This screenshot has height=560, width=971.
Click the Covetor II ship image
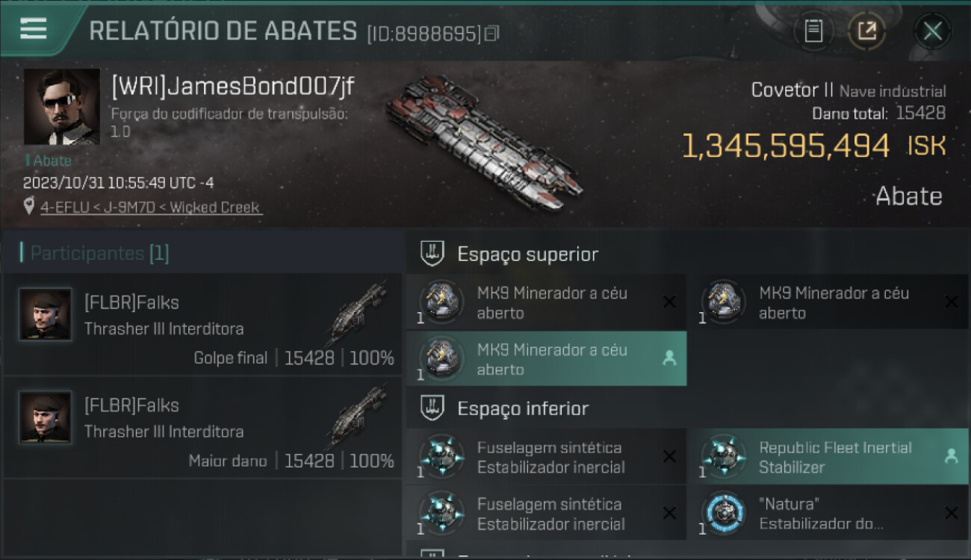coord(484,142)
